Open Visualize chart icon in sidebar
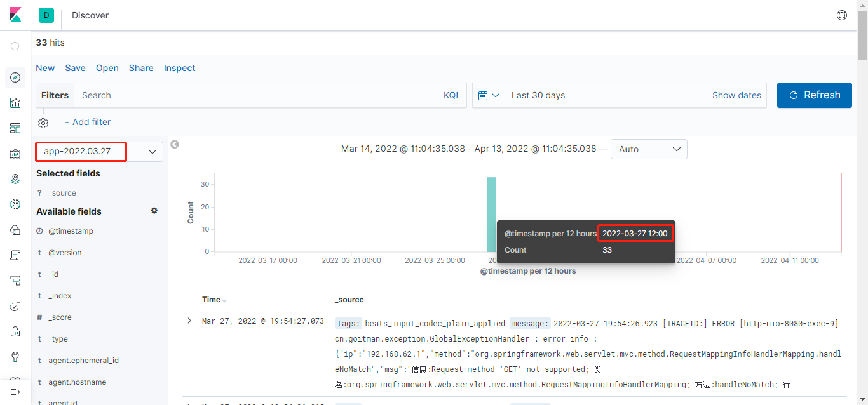The height and width of the screenshot is (405, 868). pos(15,103)
